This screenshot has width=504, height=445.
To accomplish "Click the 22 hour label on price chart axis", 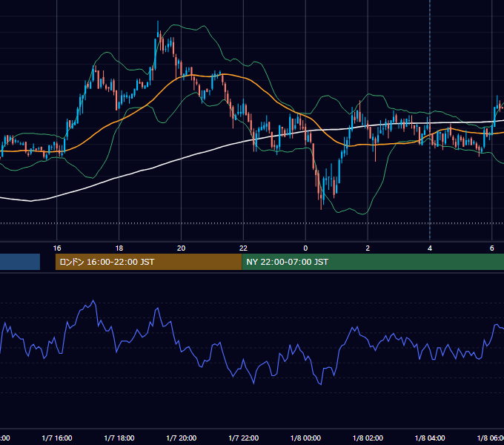I will (243, 248).
